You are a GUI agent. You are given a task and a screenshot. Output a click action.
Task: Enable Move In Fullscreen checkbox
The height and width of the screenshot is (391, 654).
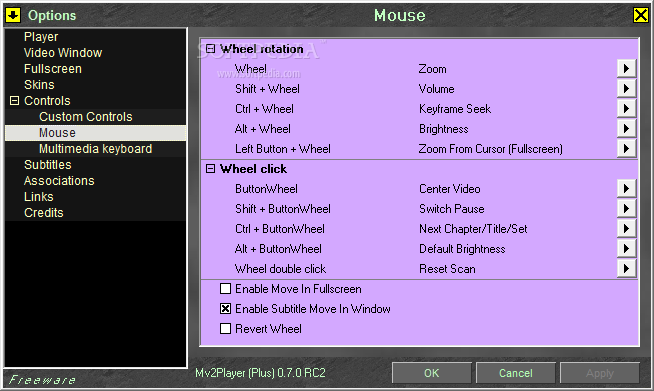coord(225,289)
